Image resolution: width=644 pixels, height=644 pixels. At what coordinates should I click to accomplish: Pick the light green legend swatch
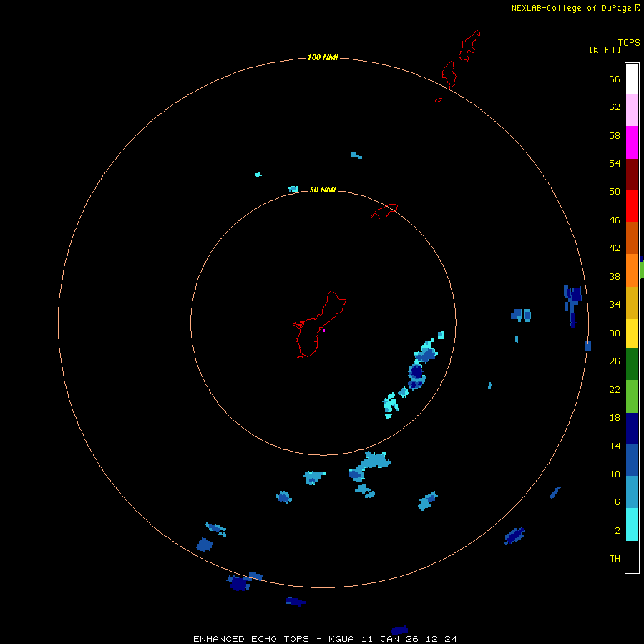pos(632,396)
